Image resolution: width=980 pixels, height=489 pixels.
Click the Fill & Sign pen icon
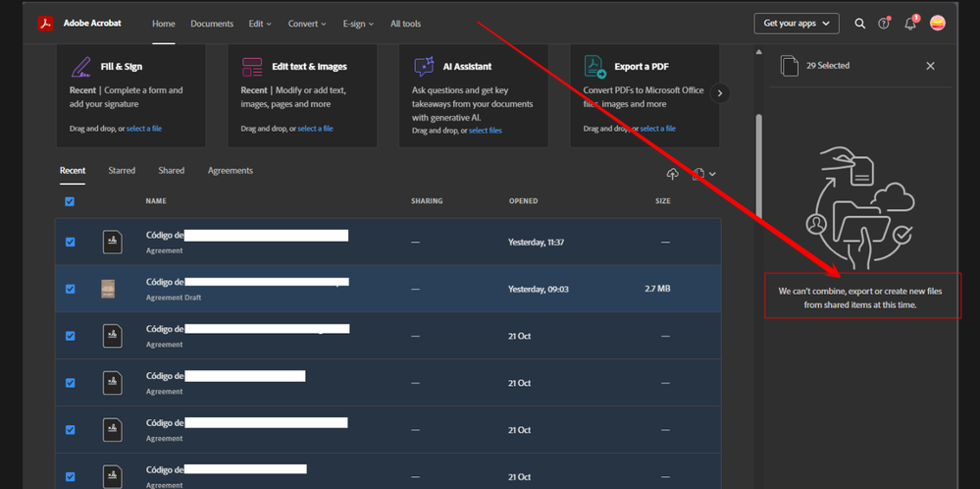(x=80, y=67)
